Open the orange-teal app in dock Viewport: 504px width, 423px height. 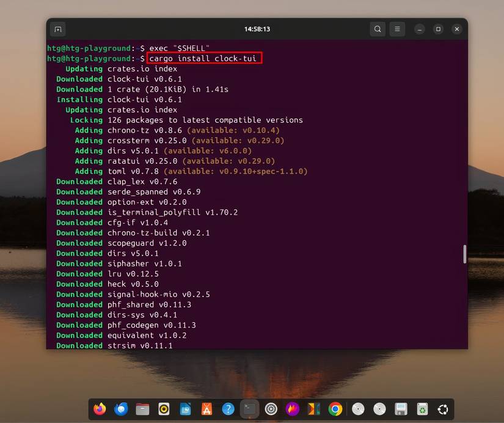[x=314, y=409]
